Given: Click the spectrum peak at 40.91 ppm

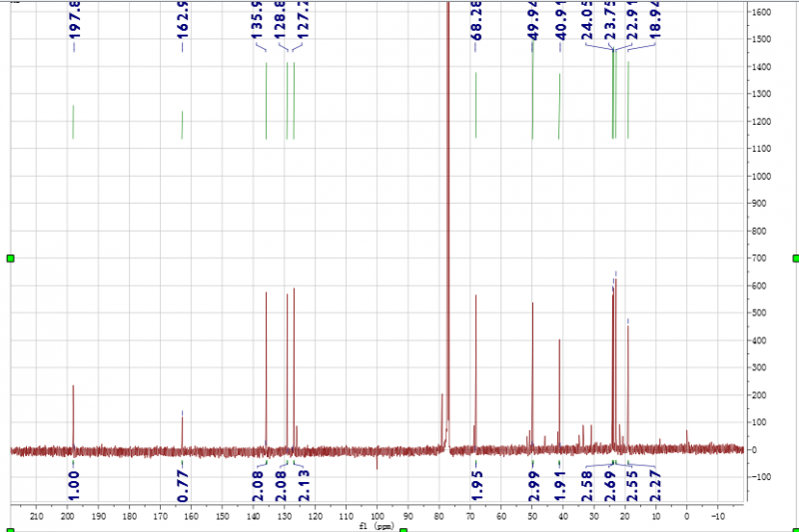Looking at the screenshot, I should [559, 394].
